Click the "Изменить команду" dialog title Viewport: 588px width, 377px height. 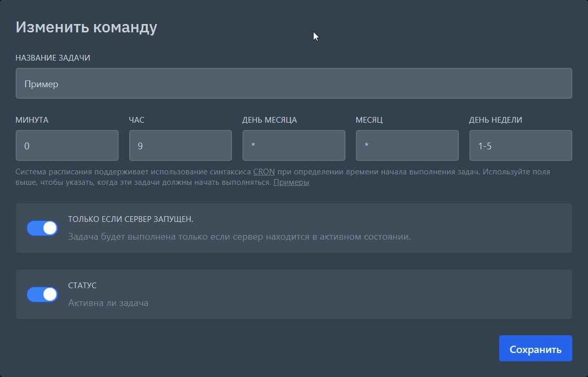(x=86, y=27)
